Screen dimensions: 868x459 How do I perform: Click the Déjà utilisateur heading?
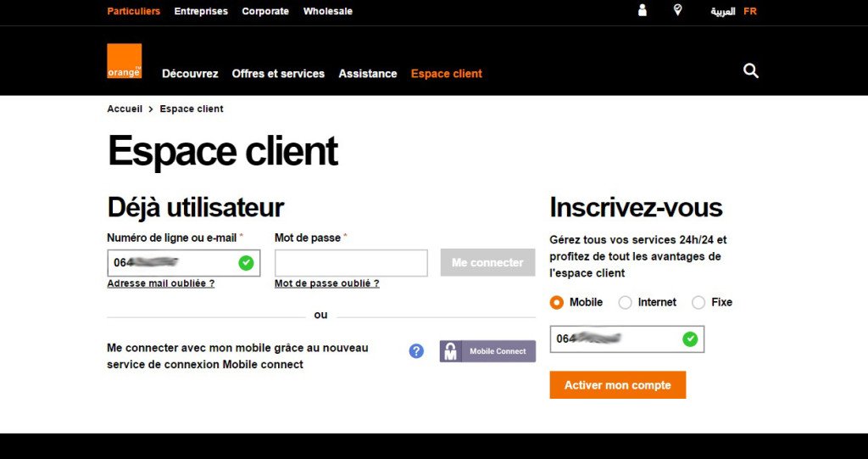(196, 207)
